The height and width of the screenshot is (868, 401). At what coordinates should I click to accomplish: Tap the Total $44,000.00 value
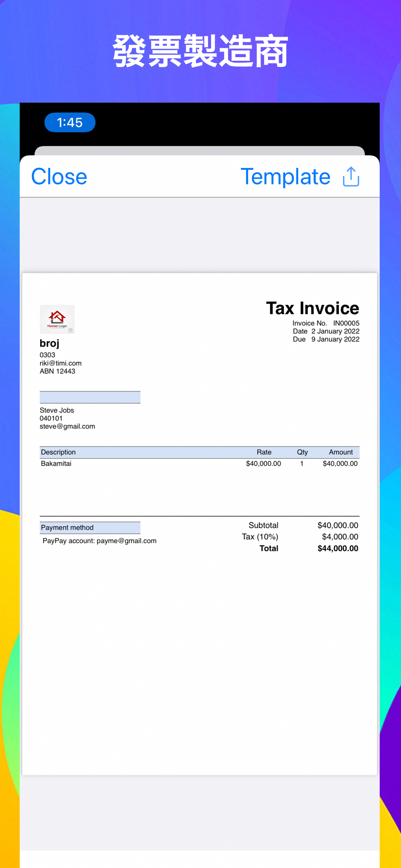[x=338, y=549]
